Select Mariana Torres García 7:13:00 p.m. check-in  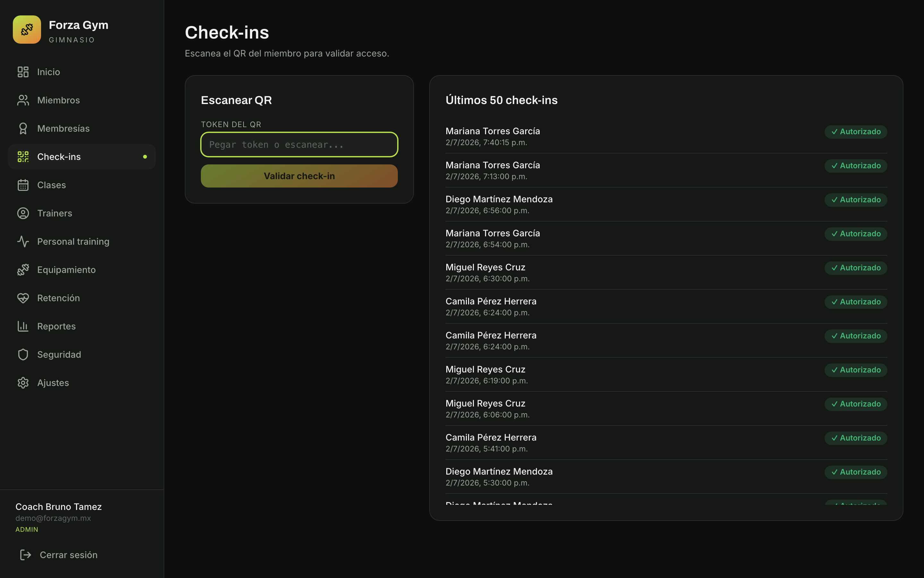[666, 171]
